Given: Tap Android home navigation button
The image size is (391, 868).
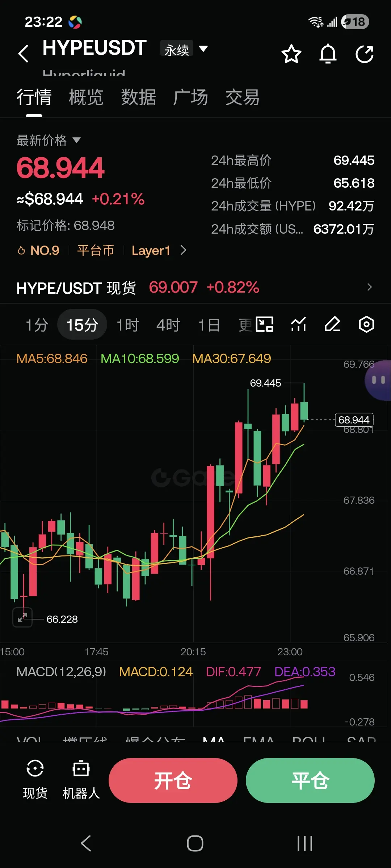Looking at the screenshot, I should point(195,843).
